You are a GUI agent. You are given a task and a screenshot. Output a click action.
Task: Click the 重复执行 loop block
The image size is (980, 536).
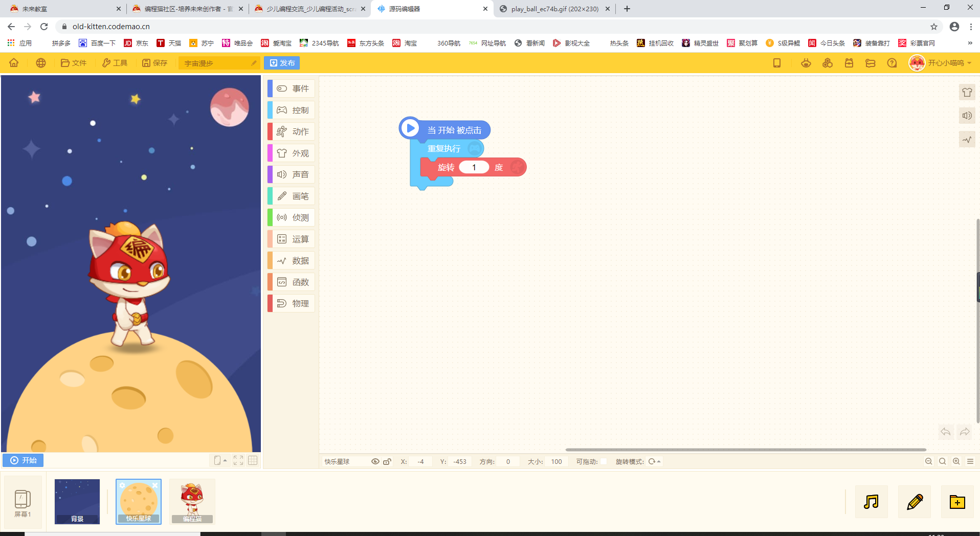[x=444, y=148]
